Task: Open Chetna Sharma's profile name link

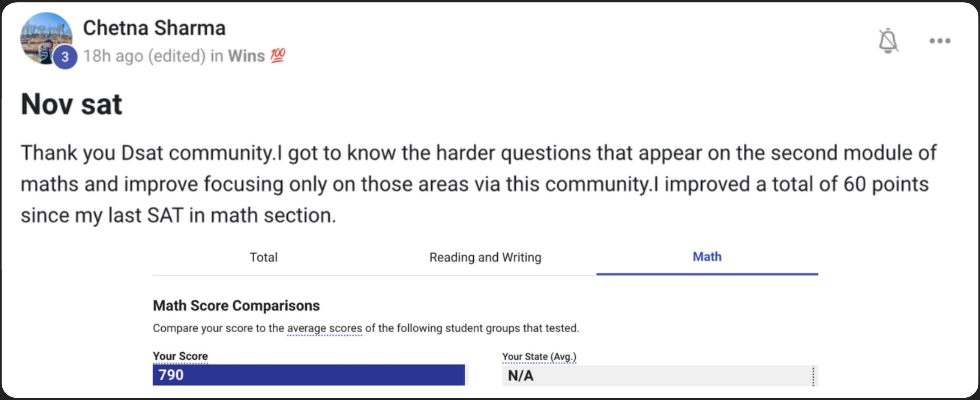Action: pos(154,28)
